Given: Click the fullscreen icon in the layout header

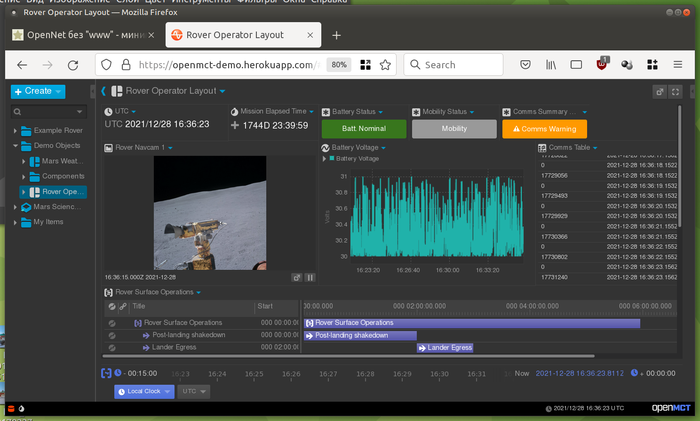Looking at the screenshot, I should [x=675, y=91].
